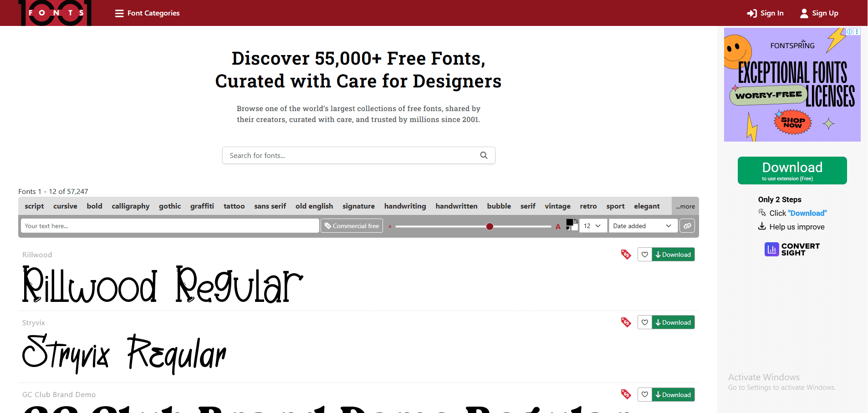Viewport: 868px width, 413px height.
Task: Select the script tag
Action: [34, 206]
